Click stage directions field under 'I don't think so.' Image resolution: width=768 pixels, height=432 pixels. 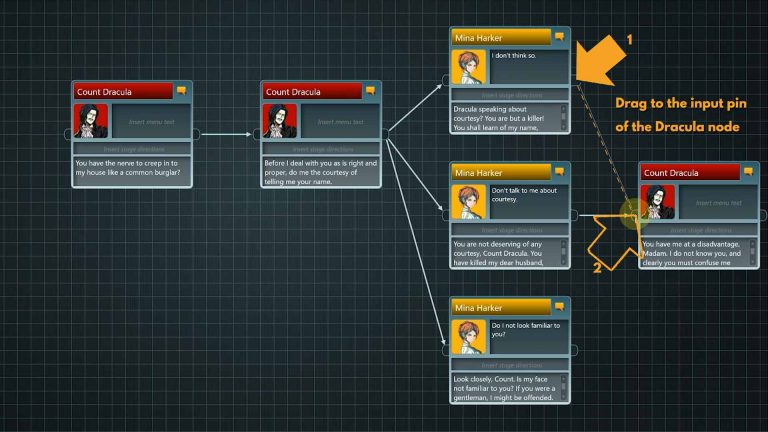pos(510,95)
